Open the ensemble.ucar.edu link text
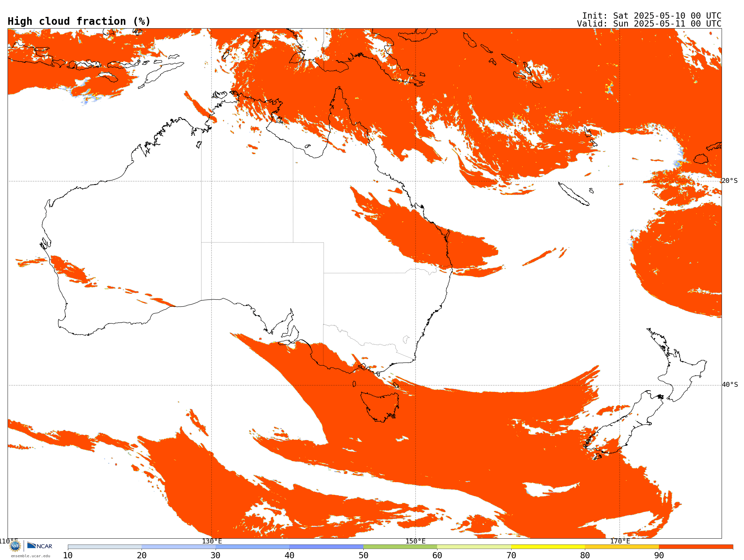Image resolution: width=744 pixels, height=560 pixels. 30,556
